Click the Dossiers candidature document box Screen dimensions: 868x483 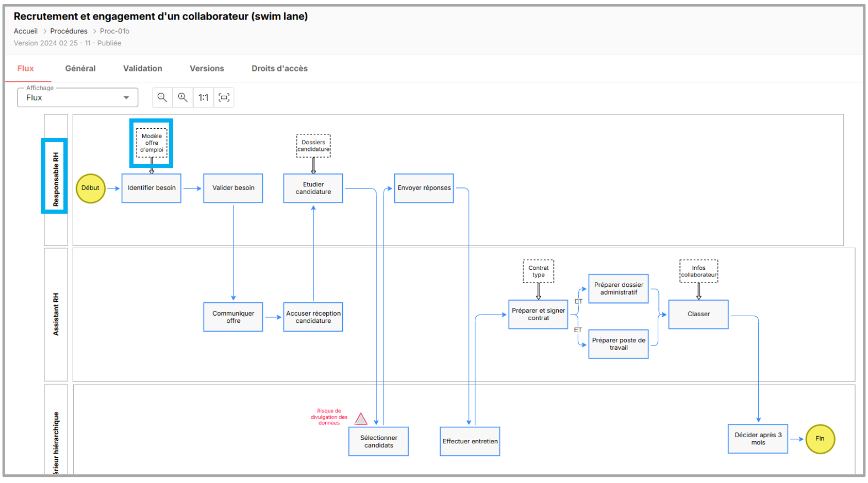tap(313, 146)
